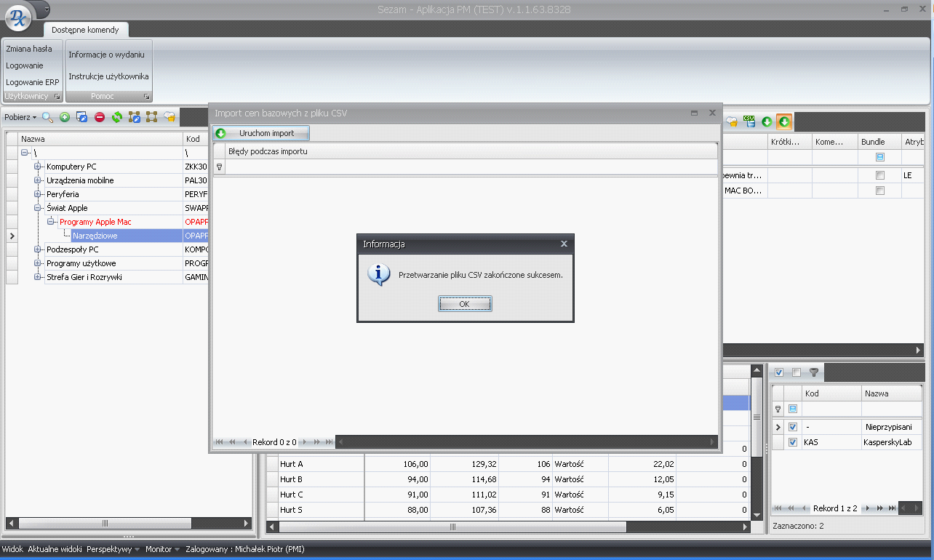Maximize the Import cen bazowych window
This screenshot has height=560, width=934.
[695, 113]
